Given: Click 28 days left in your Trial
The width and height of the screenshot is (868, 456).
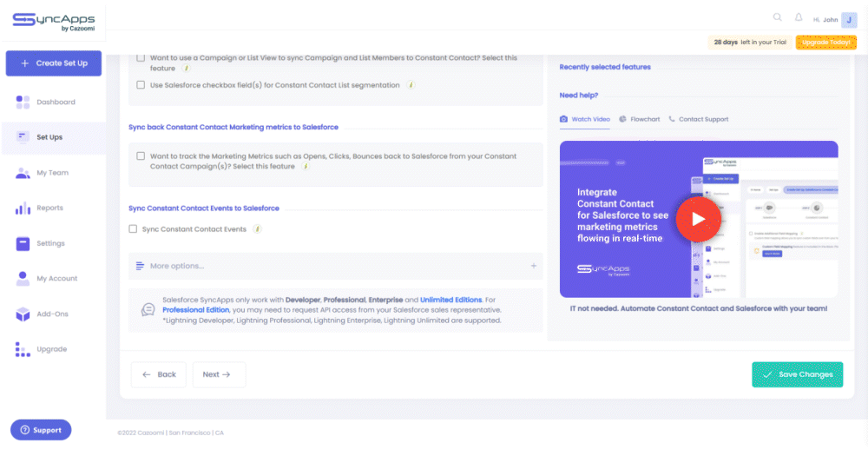Looking at the screenshot, I should [750, 42].
